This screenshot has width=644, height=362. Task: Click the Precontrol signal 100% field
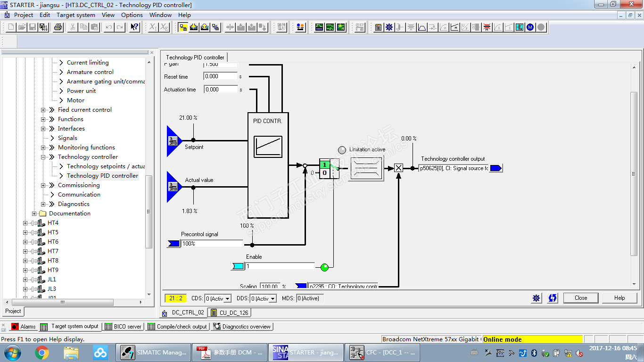(212, 244)
